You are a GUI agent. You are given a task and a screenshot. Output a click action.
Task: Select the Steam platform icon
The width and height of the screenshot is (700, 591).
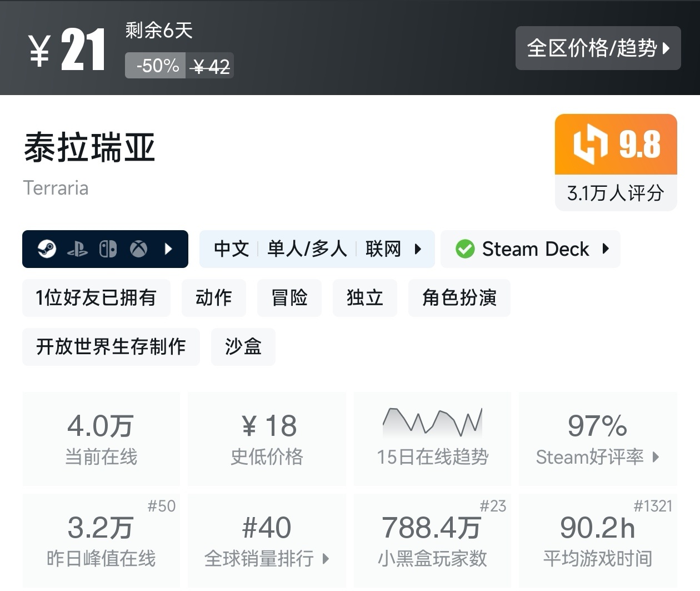coord(47,249)
